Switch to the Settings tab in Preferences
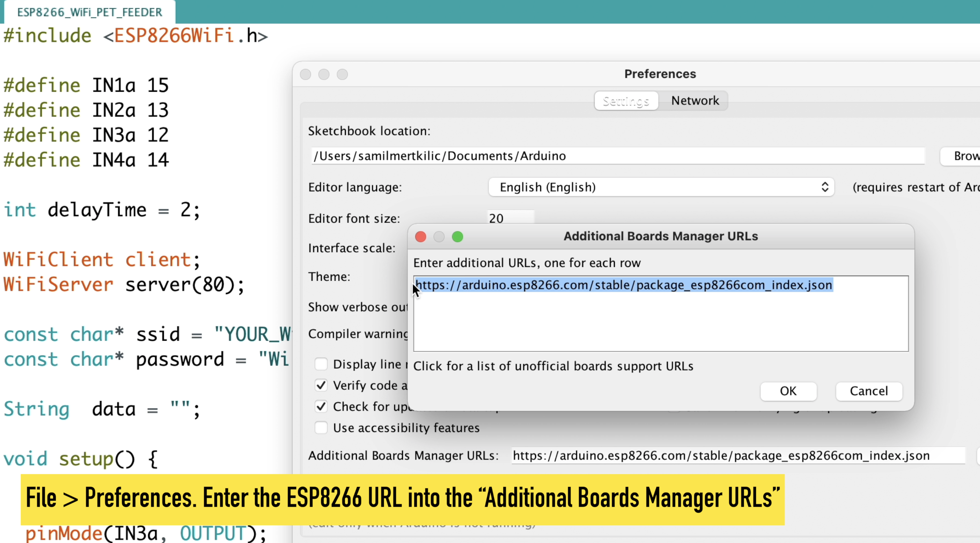The width and height of the screenshot is (980, 543). coord(626,101)
